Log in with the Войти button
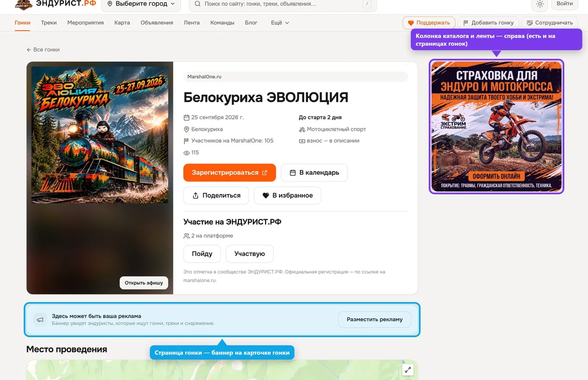This screenshot has width=588, height=380. [564, 4]
